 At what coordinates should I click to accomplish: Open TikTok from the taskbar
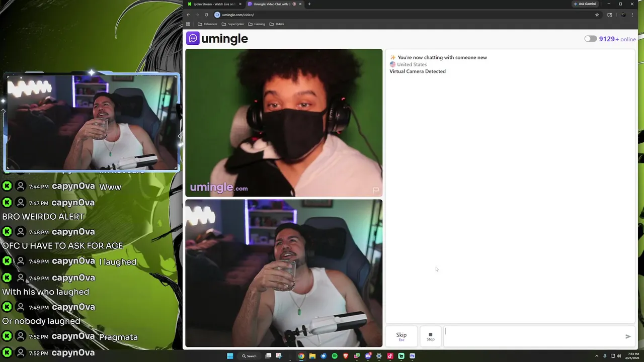coord(390,356)
